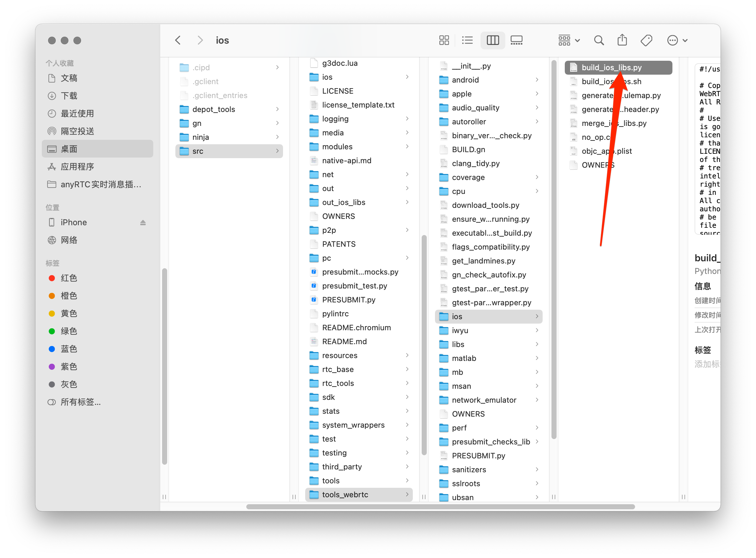Open 应用程序 in the sidebar
The width and height of the screenshot is (756, 558).
pyautogui.click(x=97, y=166)
